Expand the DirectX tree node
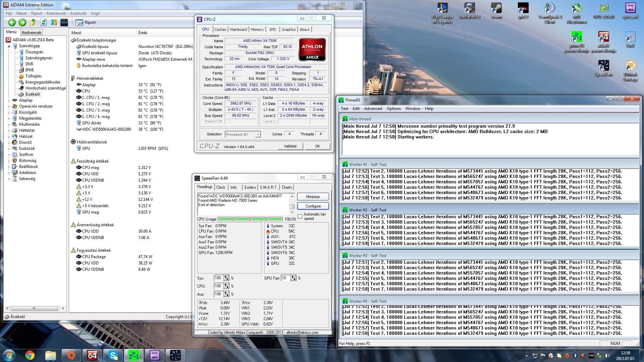 tap(9, 142)
